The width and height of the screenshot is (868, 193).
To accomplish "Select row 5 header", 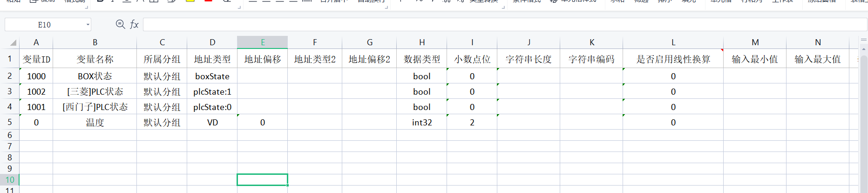I will [x=9, y=122].
